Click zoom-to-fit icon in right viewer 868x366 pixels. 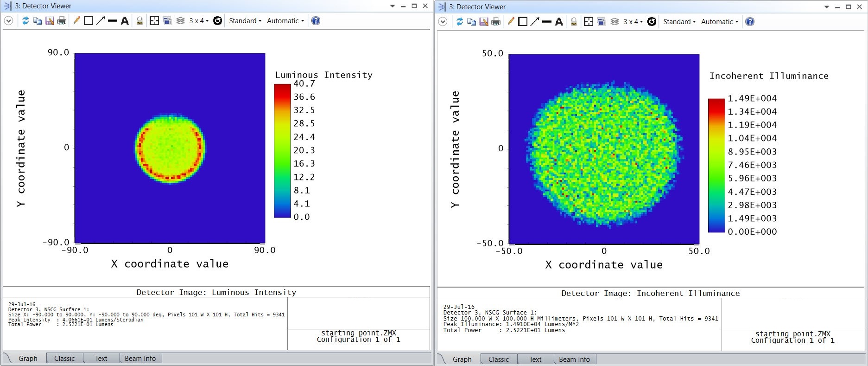pos(589,22)
